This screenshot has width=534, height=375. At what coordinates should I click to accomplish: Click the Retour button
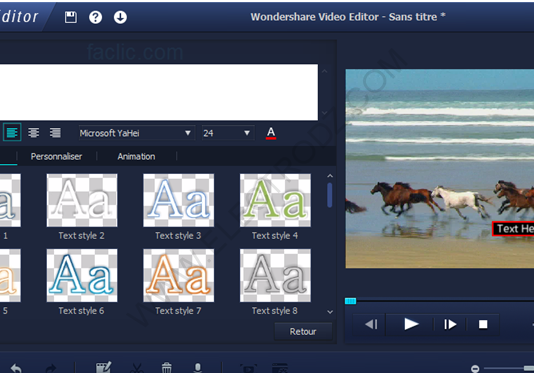(303, 331)
